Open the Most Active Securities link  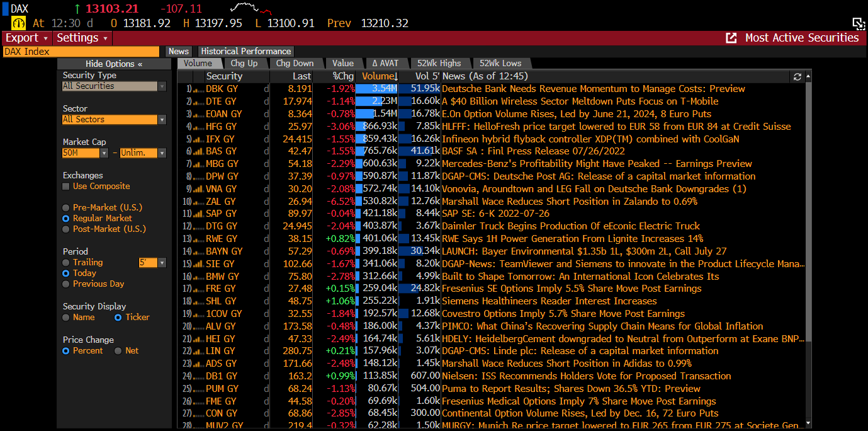point(802,38)
